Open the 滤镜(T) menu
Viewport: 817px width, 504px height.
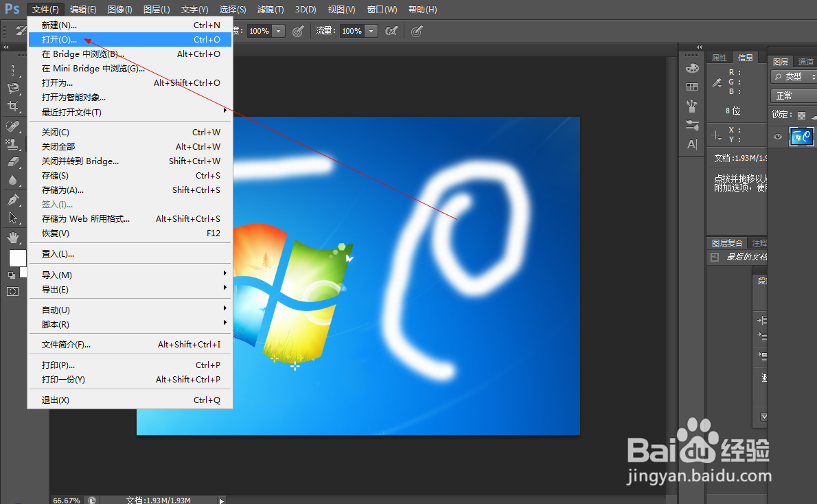click(x=271, y=10)
